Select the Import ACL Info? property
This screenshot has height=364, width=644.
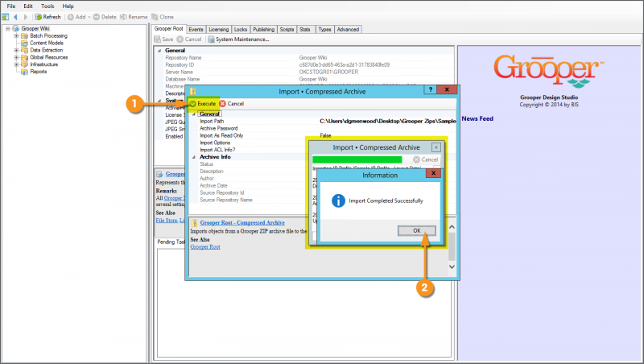(x=217, y=150)
